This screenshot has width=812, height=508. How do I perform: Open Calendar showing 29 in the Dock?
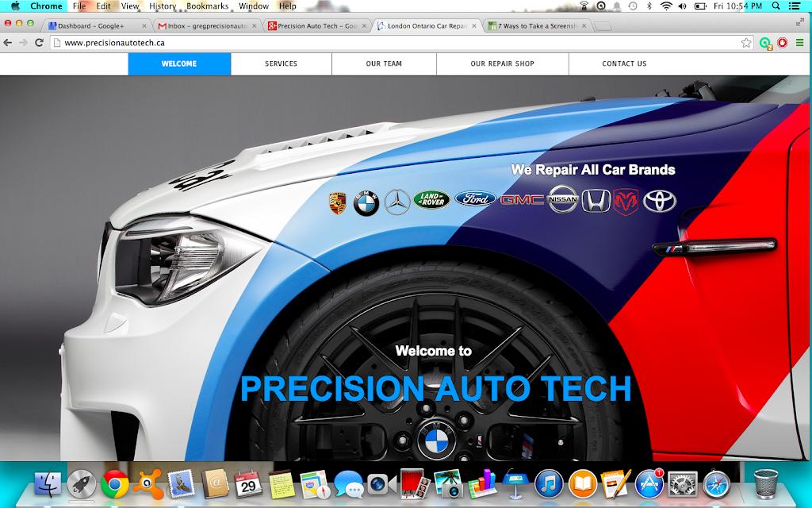248,484
